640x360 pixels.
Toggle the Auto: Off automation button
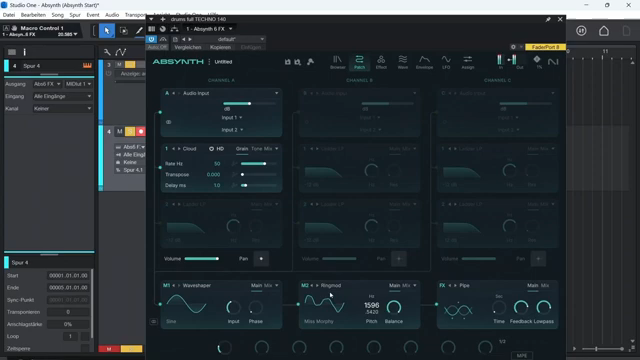click(x=157, y=47)
